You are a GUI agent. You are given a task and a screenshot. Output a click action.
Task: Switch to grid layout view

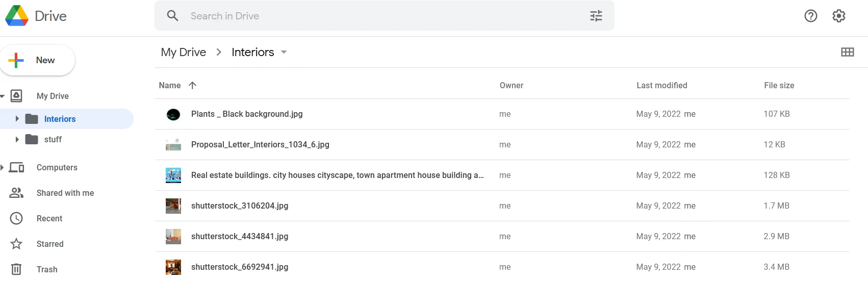[x=848, y=52]
